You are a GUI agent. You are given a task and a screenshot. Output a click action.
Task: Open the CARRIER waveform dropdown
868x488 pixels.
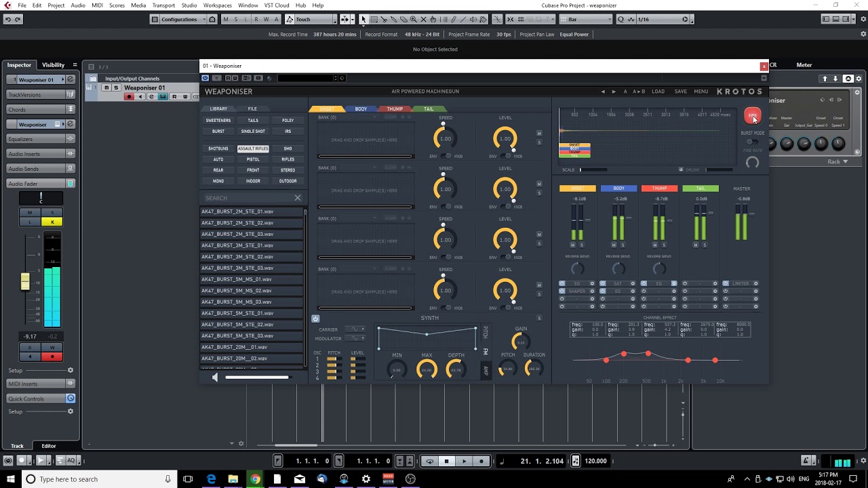pyautogui.click(x=355, y=329)
